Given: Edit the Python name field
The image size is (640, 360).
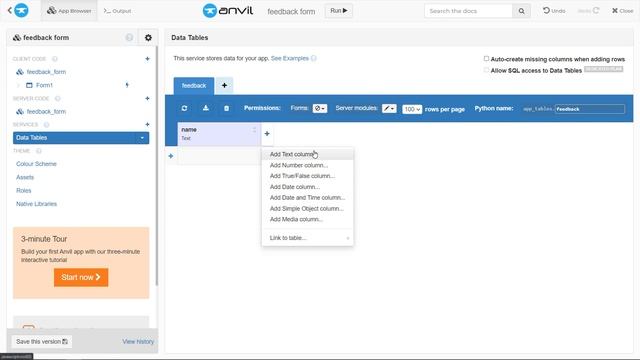Looking at the screenshot, I should click(x=589, y=109).
